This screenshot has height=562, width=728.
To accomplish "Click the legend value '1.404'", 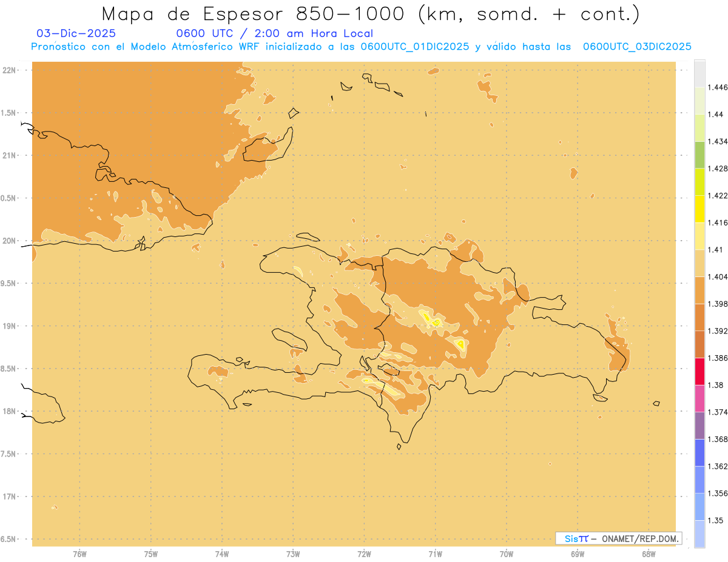I will 718,276.
